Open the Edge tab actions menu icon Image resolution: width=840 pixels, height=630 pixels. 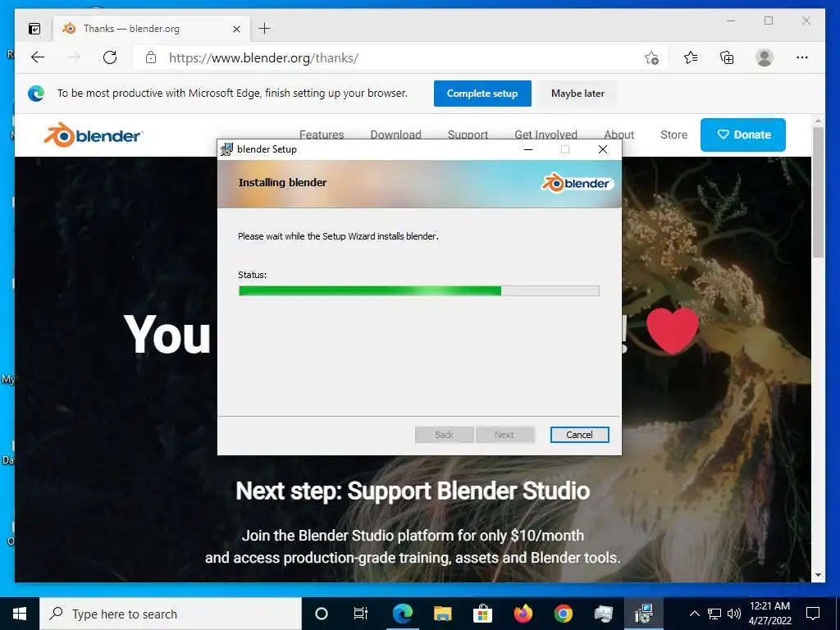click(x=34, y=29)
